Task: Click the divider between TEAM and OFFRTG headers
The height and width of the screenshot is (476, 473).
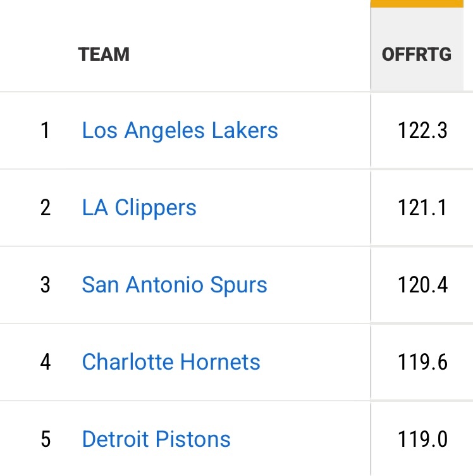Action: (371, 54)
